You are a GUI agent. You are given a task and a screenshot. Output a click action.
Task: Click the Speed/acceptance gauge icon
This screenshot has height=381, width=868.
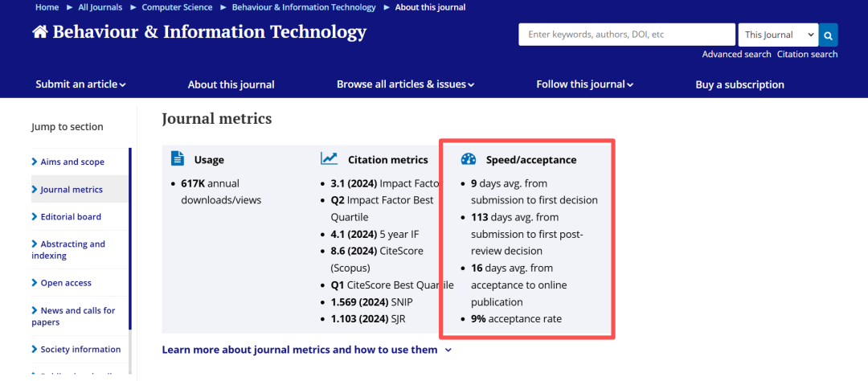click(x=469, y=159)
